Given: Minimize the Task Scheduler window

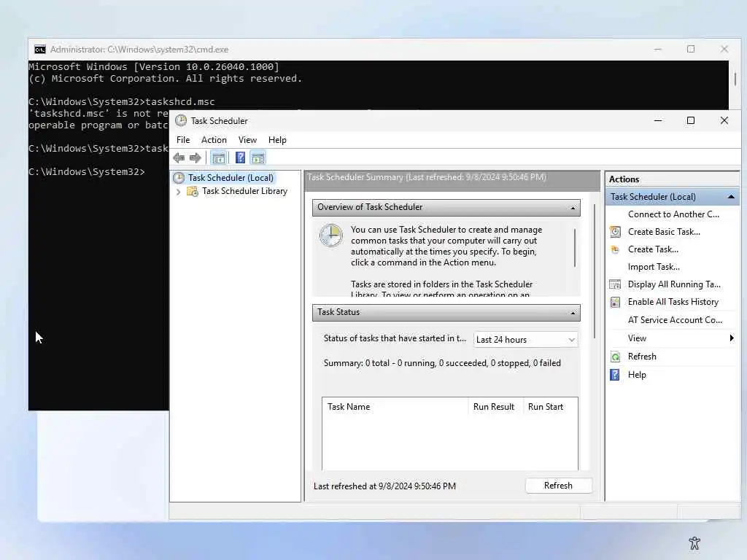Looking at the screenshot, I should click(x=658, y=121).
